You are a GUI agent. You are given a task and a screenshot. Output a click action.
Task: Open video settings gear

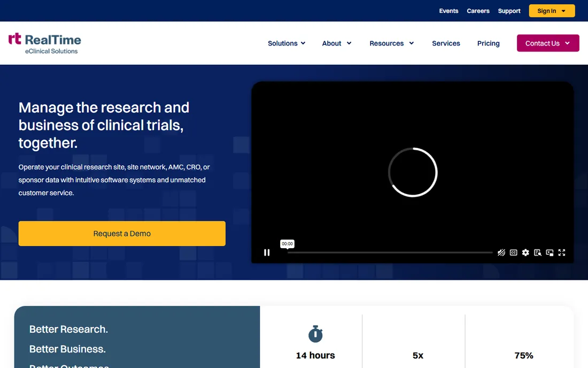click(x=525, y=252)
